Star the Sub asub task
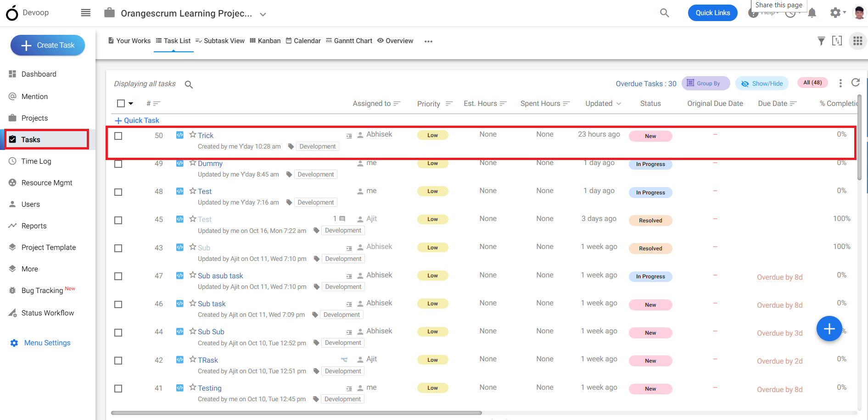 coord(193,275)
